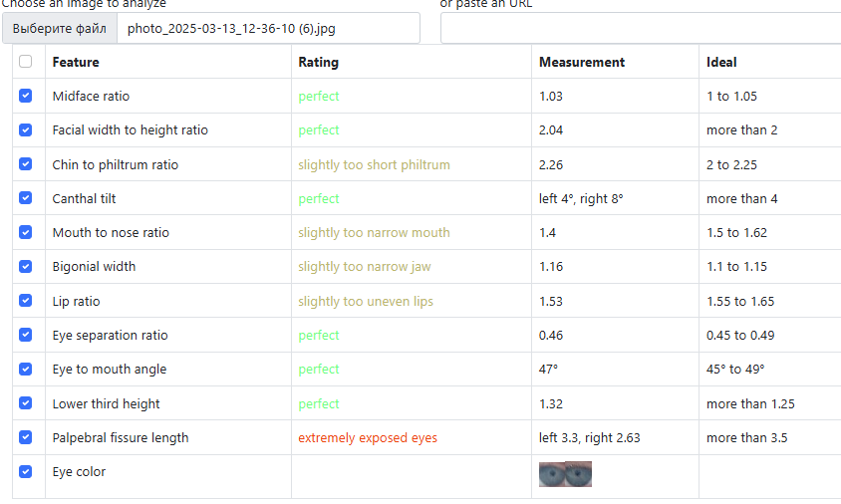Toggle the select-all checkbox in header row
This screenshot has width=841, height=504.
pos(25,61)
